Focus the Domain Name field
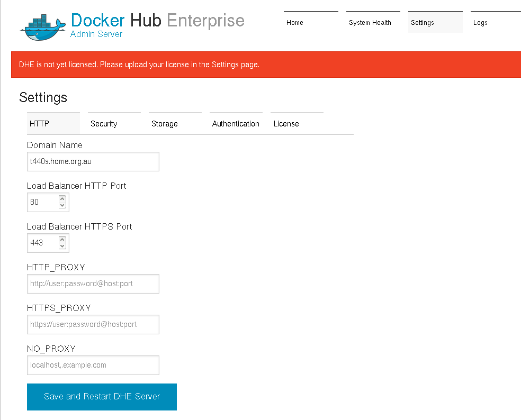Screen dimensions: 521x420 click(93, 162)
